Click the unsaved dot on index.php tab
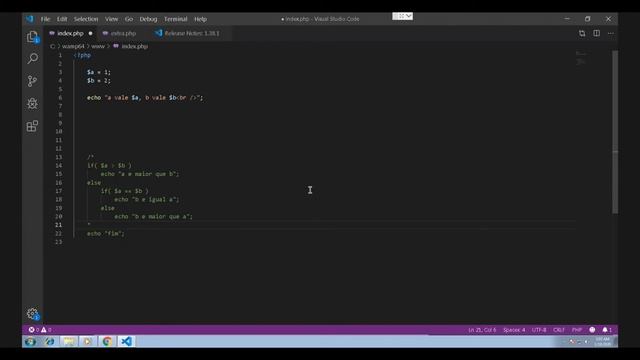640x360 pixels. (x=90, y=33)
